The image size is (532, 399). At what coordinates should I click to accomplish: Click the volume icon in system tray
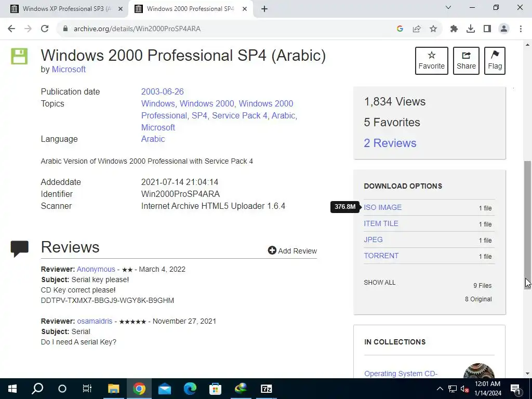point(465,389)
